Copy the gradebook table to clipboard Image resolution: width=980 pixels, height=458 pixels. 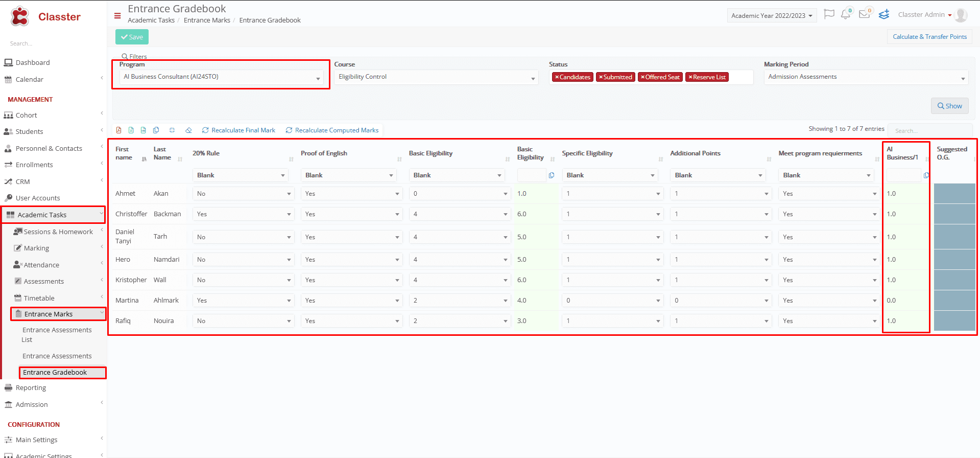[x=156, y=130]
